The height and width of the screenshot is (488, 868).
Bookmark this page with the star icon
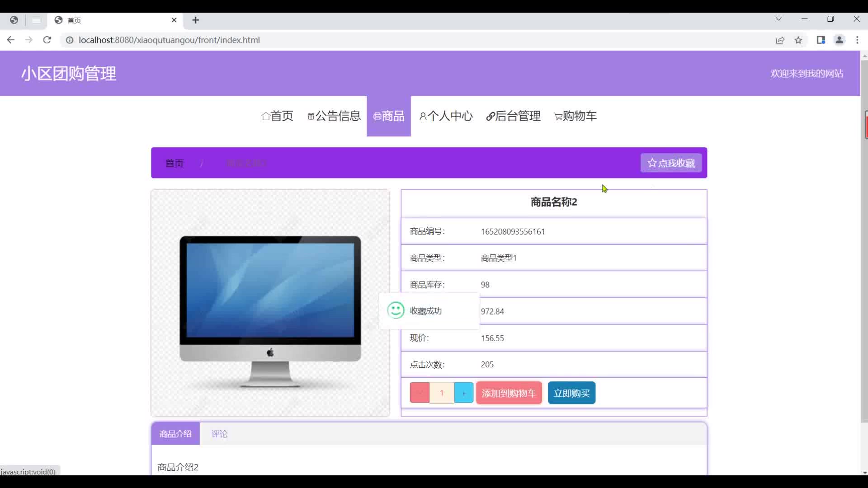coord(798,40)
